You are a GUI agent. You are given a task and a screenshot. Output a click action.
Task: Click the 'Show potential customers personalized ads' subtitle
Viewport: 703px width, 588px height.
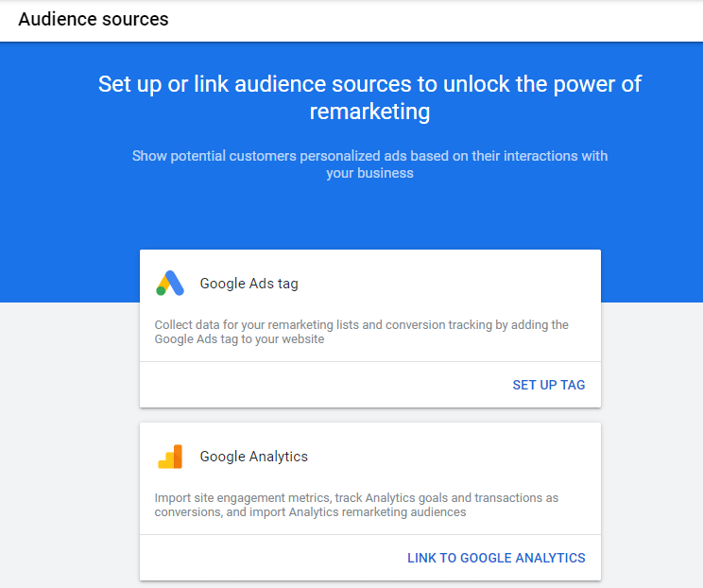[x=369, y=164]
